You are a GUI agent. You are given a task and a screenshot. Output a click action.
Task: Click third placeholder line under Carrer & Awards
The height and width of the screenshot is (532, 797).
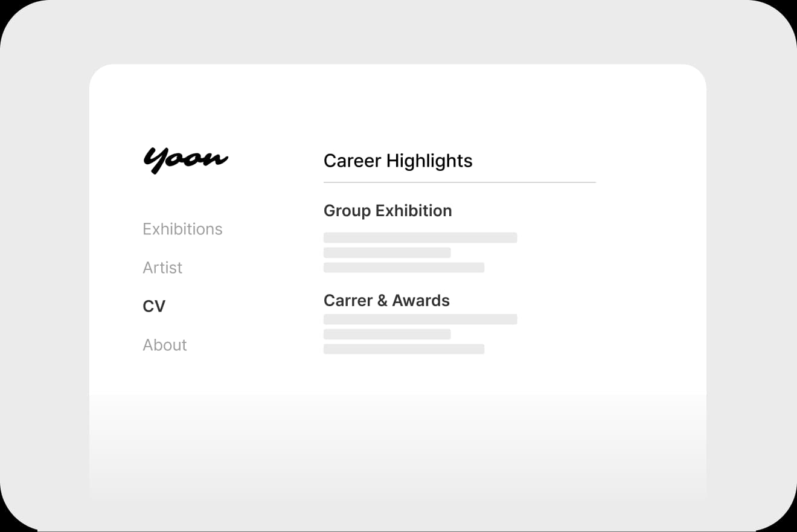tap(404, 349)
